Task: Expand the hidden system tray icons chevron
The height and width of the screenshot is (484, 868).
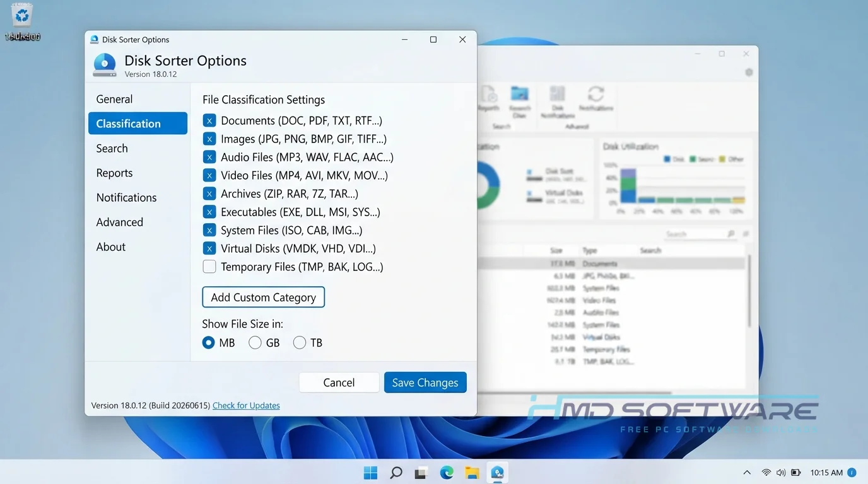Action: click(747, 472)
